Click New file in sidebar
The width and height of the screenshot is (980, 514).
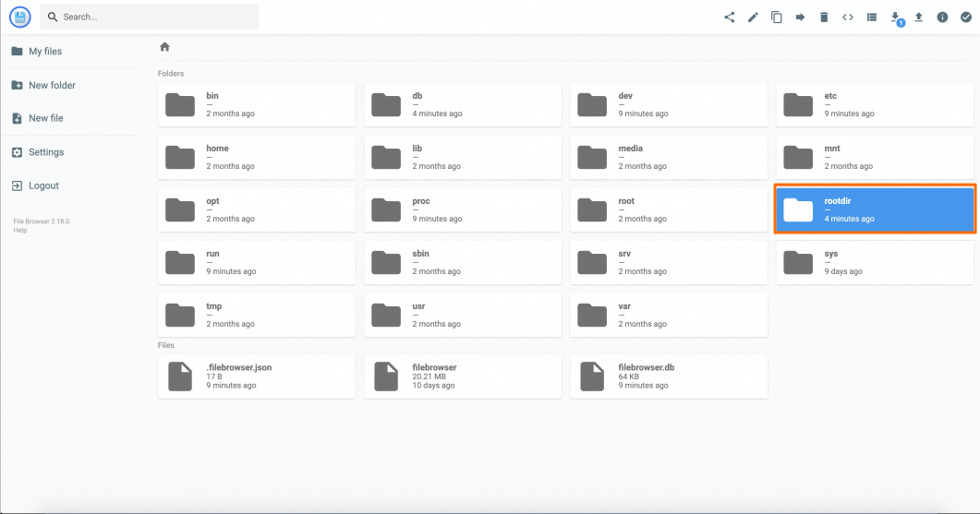point(70,118)
